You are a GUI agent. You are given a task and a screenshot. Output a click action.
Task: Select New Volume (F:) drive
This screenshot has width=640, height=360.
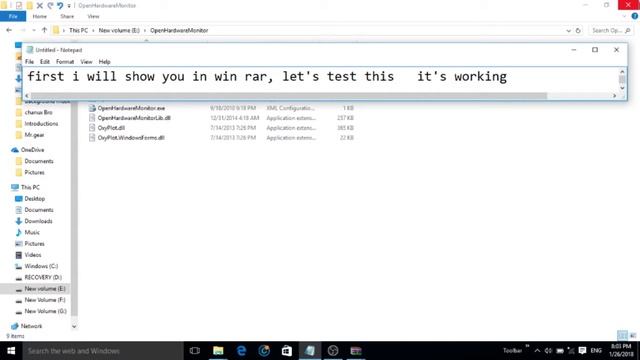[x=45, y=300]
